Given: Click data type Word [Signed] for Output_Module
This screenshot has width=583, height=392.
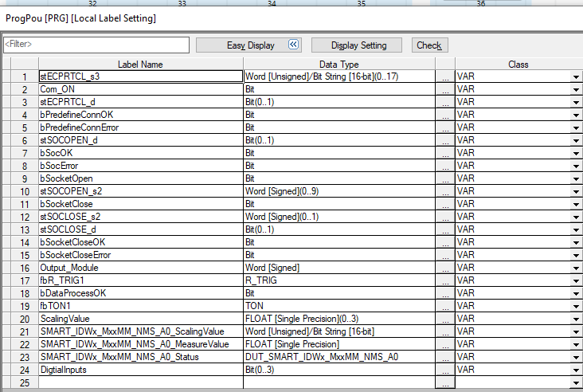Looking at the screenshot, I should click(x=339, y=269).
